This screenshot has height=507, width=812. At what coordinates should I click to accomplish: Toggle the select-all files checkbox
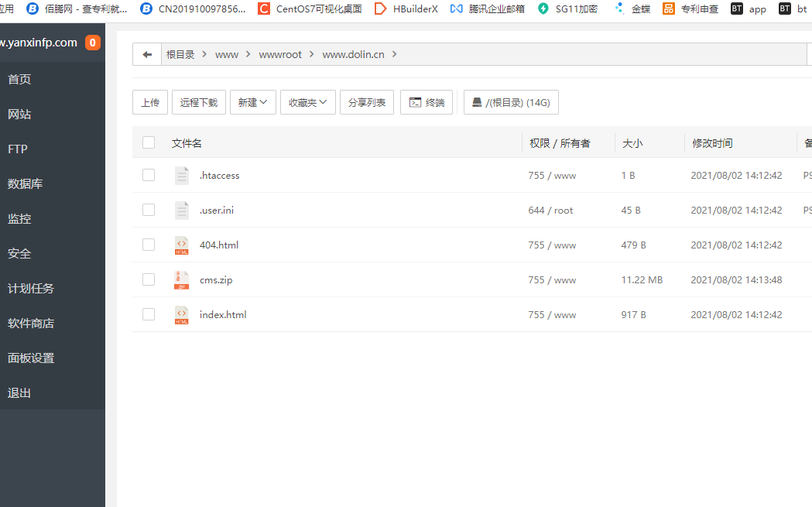pyautogui.click(x=149, y=142)
